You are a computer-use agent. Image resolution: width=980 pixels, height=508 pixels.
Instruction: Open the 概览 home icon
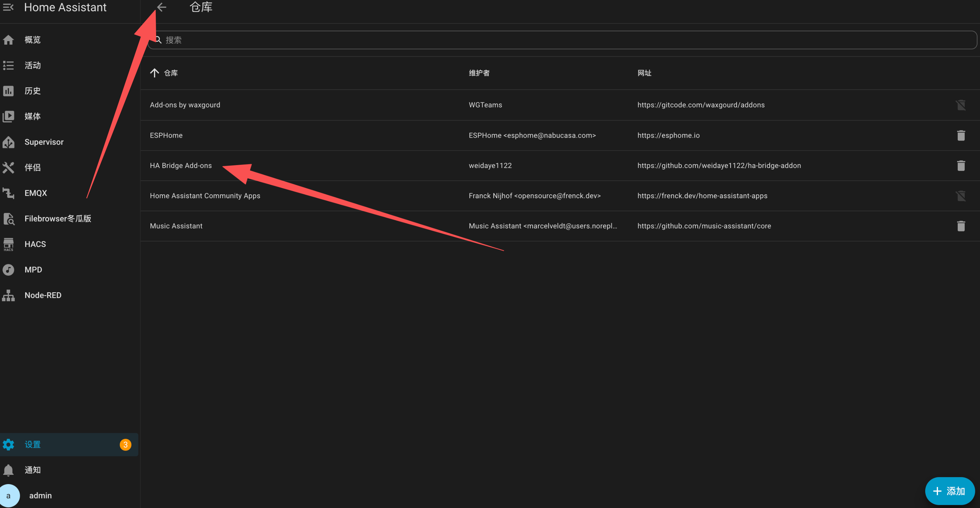pyautogui.click(x=8, y=40)
